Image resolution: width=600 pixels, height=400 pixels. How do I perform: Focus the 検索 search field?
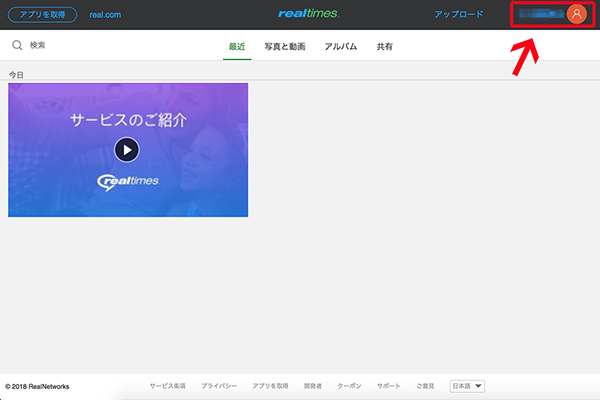(38, 45)
